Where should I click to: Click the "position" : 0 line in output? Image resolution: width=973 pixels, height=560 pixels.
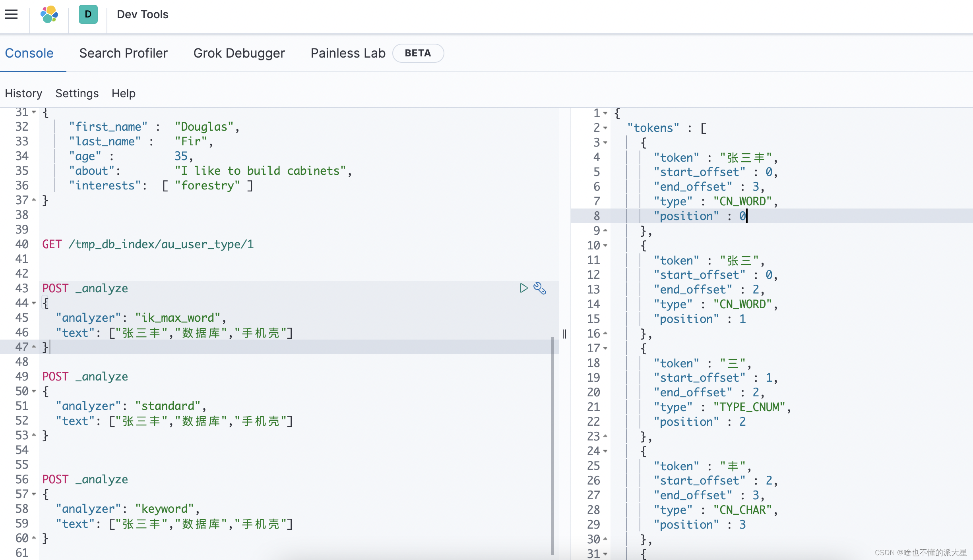tap(700, 216)
